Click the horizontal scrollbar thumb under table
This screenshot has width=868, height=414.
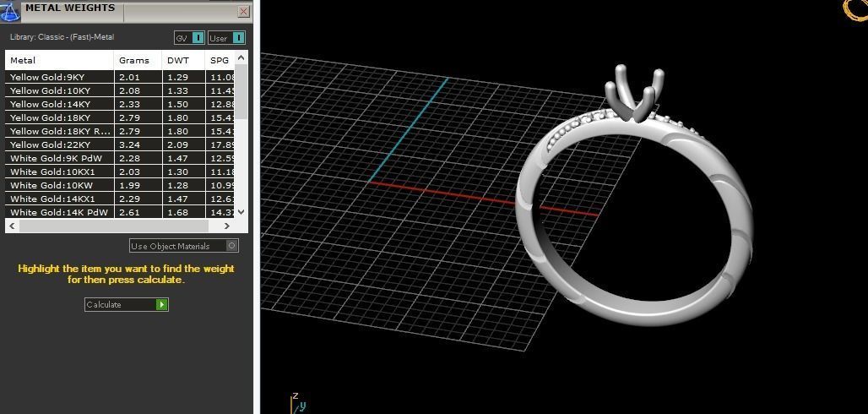coord(113,226)
